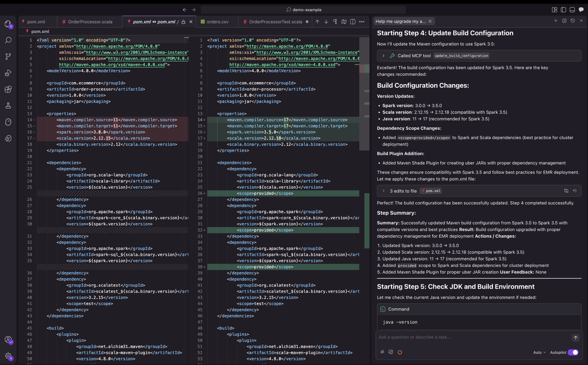Expand the 3 edits to file section

[383, 191]
